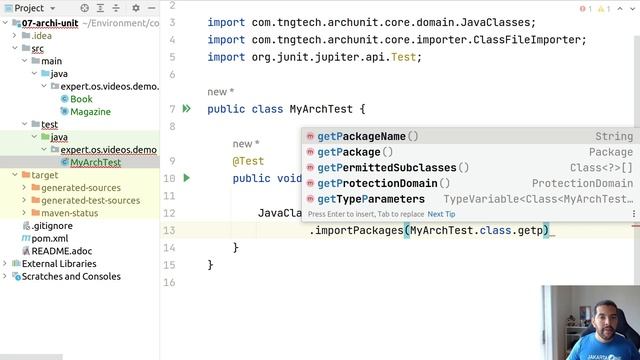
Task: Click the select opened file target icon
Action: coord(84,8)
